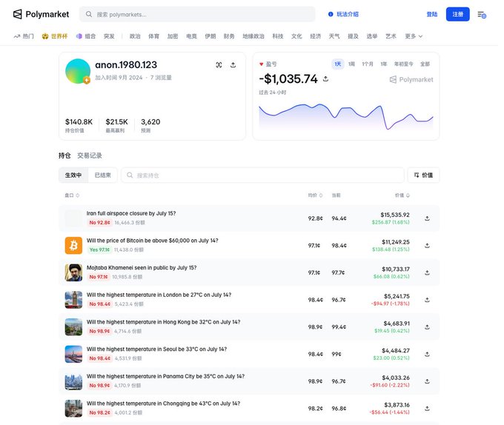Open the 价值 sort dropdown
The image size is (504, 425).
tap(423, 175)
